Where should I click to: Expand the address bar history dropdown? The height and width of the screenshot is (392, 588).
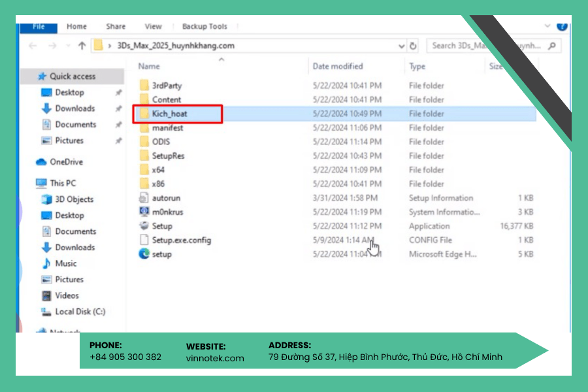pyautogui.click(x=401, y=46)
